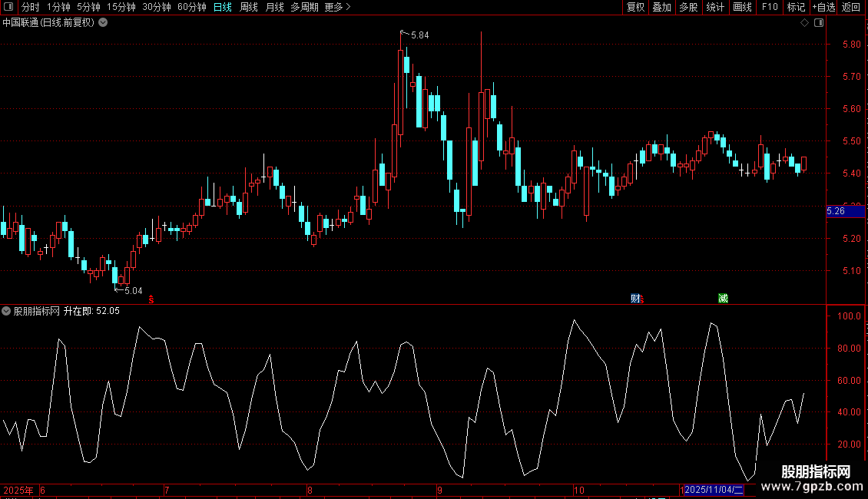Select the 30分钟 period tab

[x=156, y=7]
